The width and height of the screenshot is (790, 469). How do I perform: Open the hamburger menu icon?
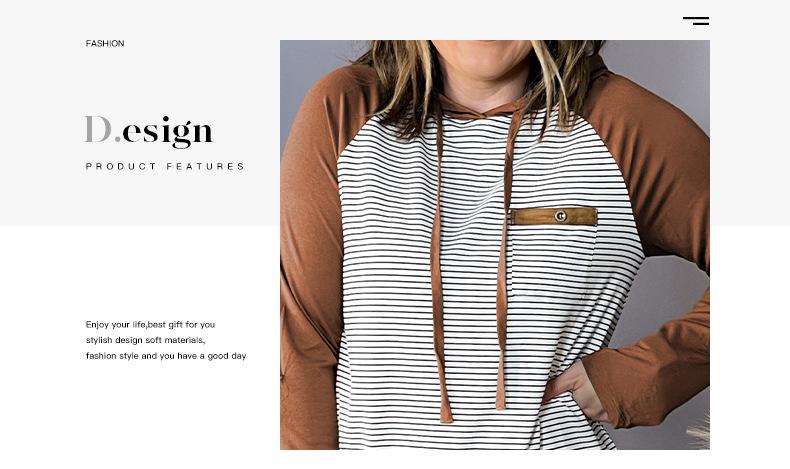pyautogui.click(x=696, y=21)
